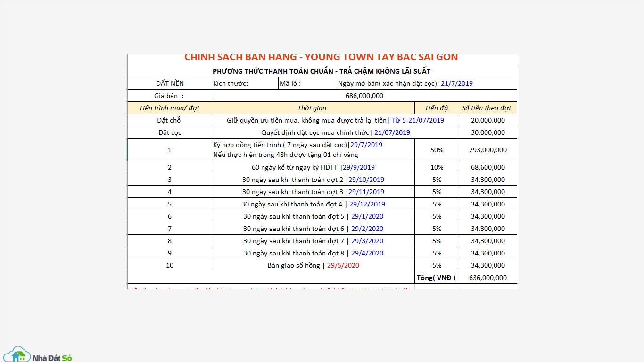Click the heading 'PHƯƠNG THỨC THANH TOÁN CHUẨN - TRẢ CHẬM KHÔNG LÃI SUẤT'
The width and height of the screenshot is (644, 362).
pos(322,71)
